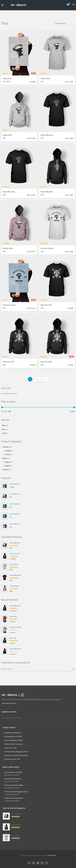Screen dimensions: 76x868
Task: Click the footer Instagram icon
Action: pyautogui.click(x=42, y=863)
